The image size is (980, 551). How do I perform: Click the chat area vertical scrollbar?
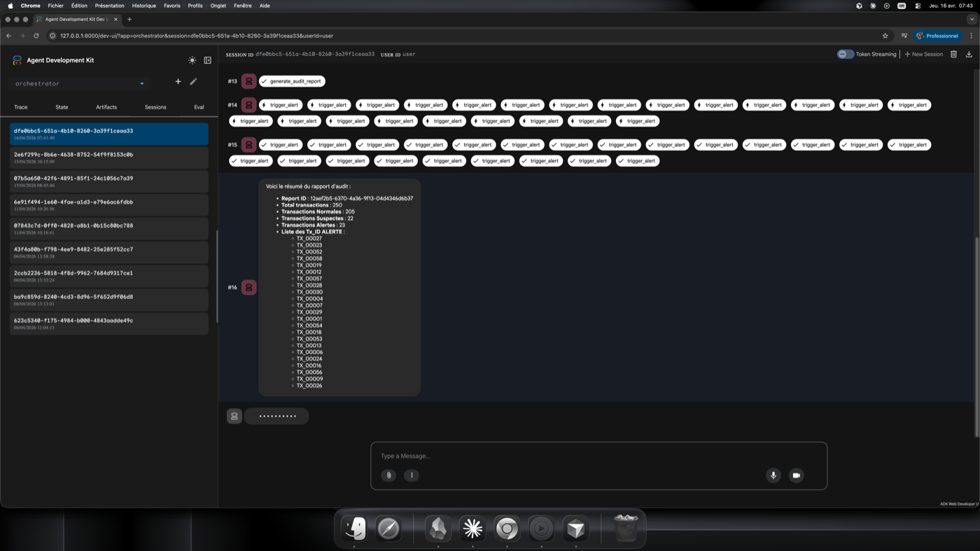976,338
